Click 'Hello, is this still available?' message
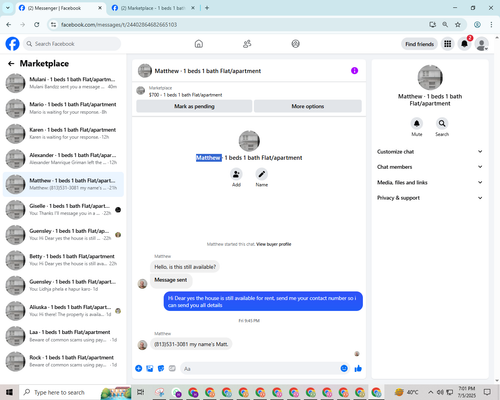The image size is (500, 400). [x=185, y=267]
